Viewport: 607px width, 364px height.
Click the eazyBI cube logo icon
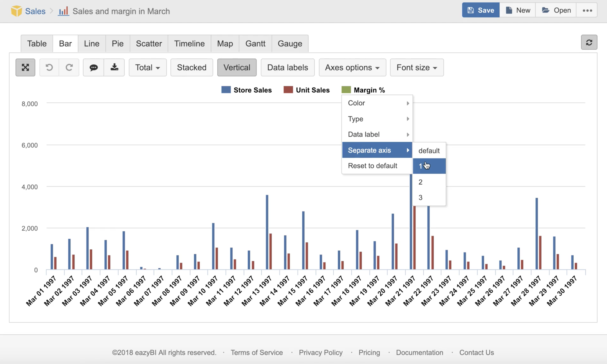pos(16,11)
